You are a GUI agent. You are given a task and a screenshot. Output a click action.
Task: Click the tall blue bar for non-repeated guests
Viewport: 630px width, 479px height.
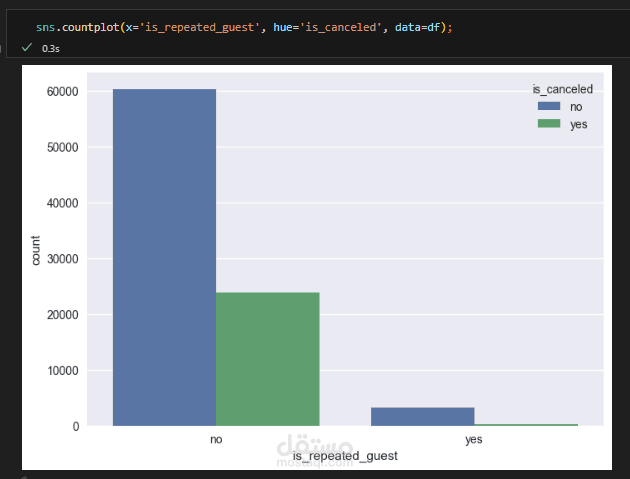pyautogui.click(x=164, y=257)
